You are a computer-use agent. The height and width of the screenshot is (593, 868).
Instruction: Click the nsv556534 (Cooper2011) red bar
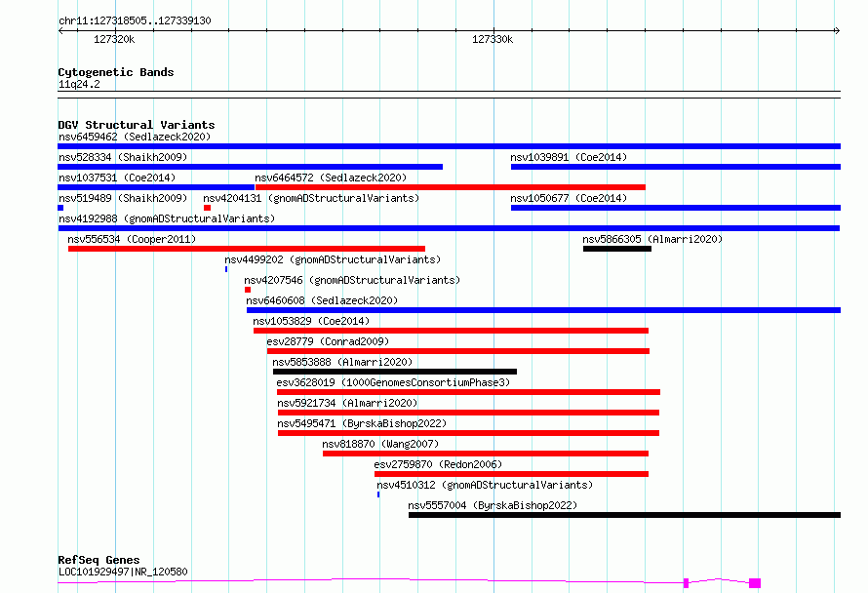[247, 249]
